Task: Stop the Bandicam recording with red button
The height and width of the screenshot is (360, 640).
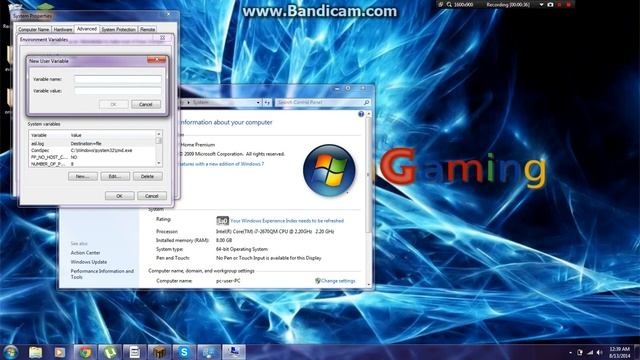Action: click(x=568, y=4)
